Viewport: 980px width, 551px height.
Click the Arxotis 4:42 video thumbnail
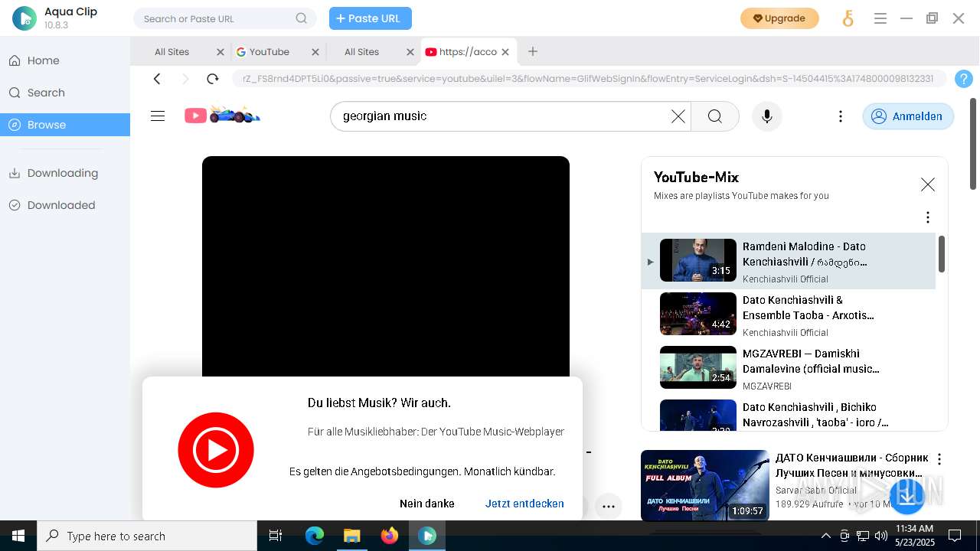[698, 314]
